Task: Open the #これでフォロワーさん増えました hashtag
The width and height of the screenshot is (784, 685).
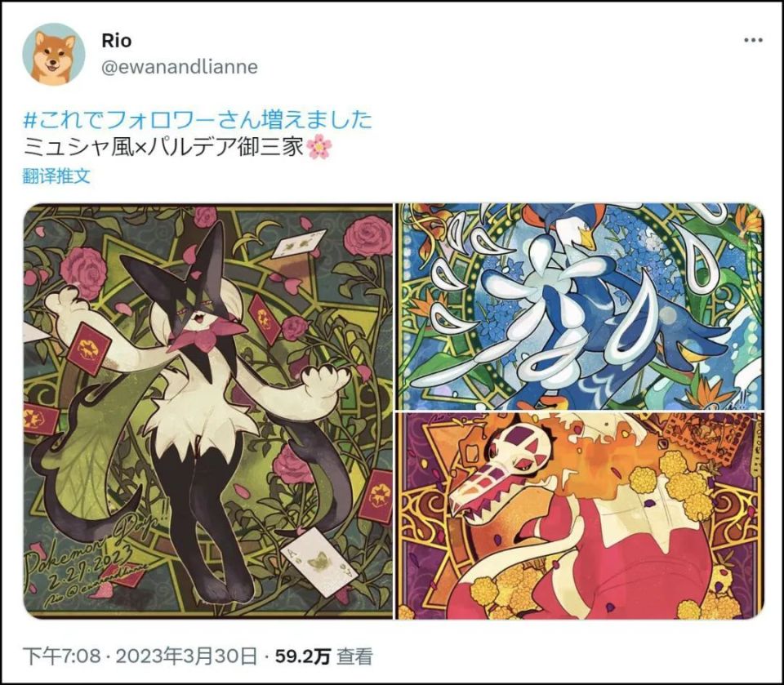Action: coord(198,121)
